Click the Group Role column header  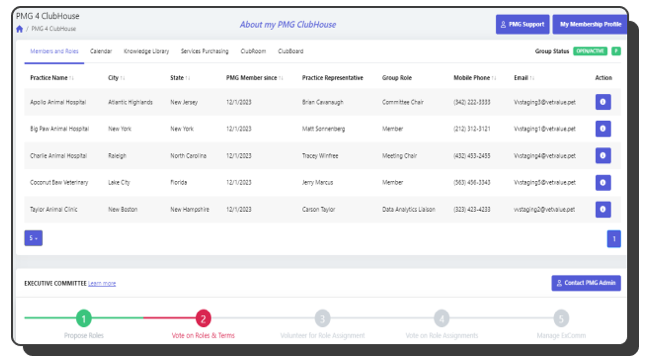tap(397, 78)
